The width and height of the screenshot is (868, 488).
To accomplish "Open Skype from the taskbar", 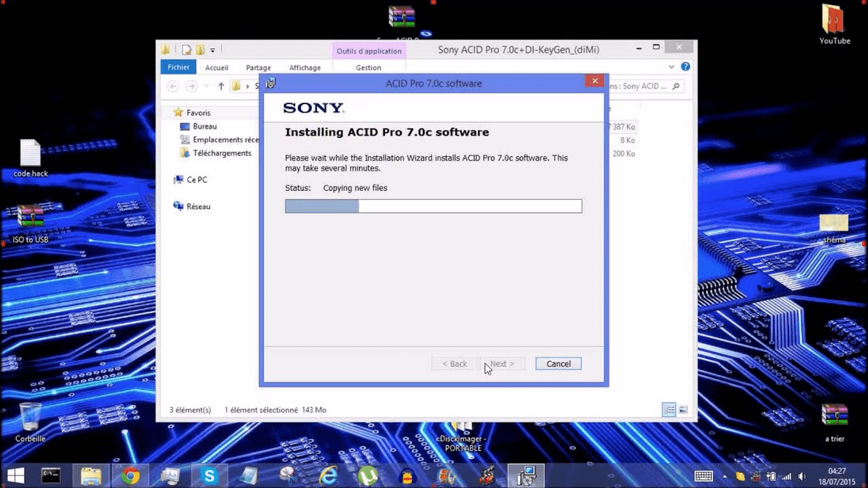I will [x=209, y=476].
